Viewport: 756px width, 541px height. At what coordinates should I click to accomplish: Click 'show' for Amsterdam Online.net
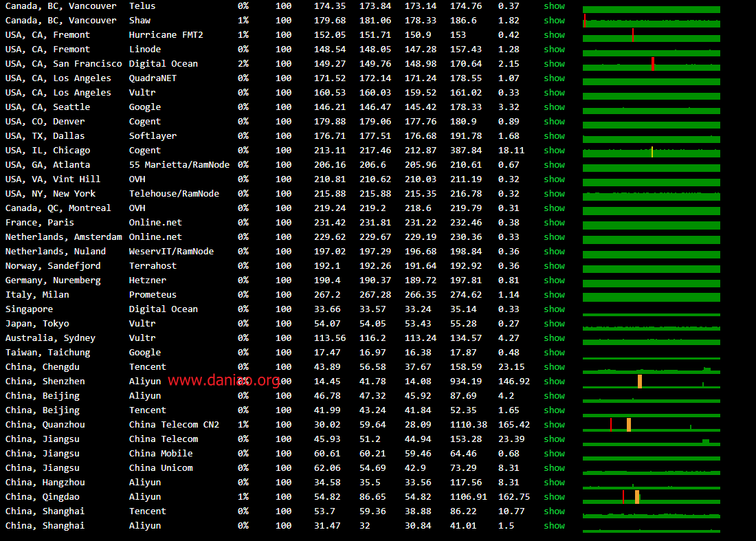(x=554, y=236)
